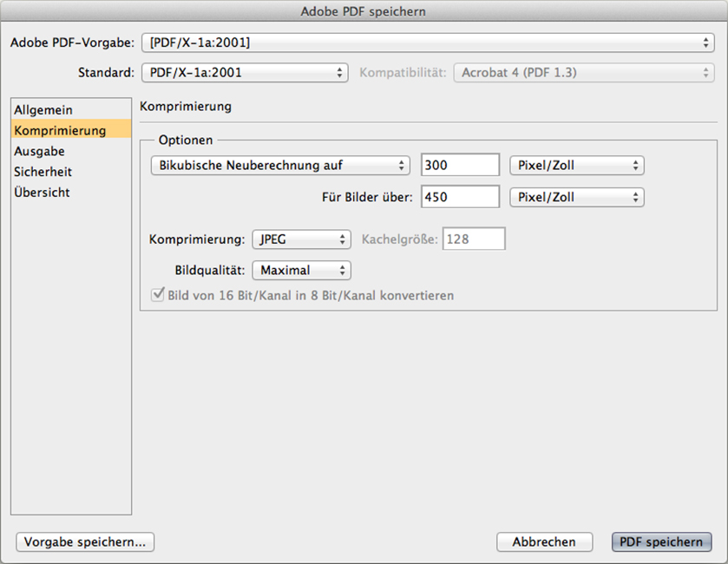Click the Adobe PDF speichern title bar
Viewport: 728px width, 564px height.
[364, 11]
